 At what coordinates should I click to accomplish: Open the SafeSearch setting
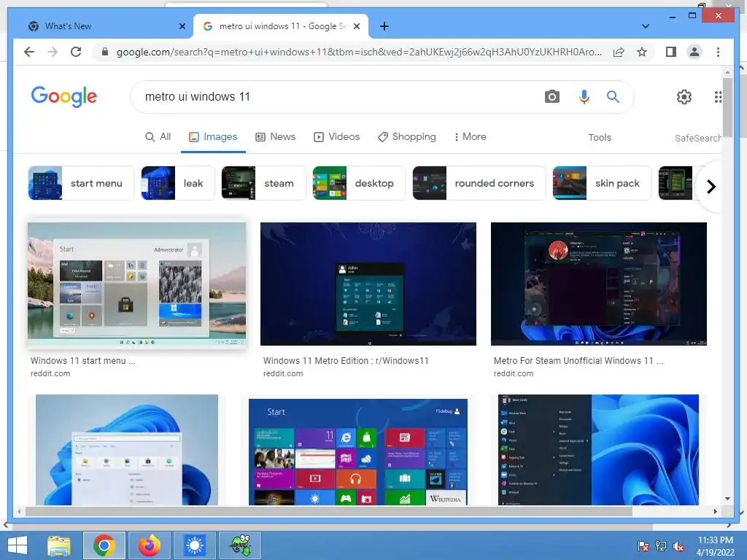click(x=698, y=138)
